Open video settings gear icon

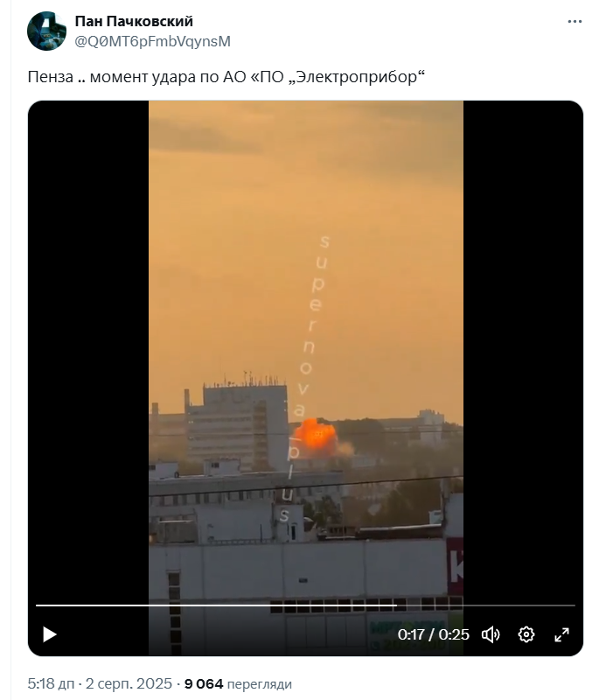pos(526,633)
